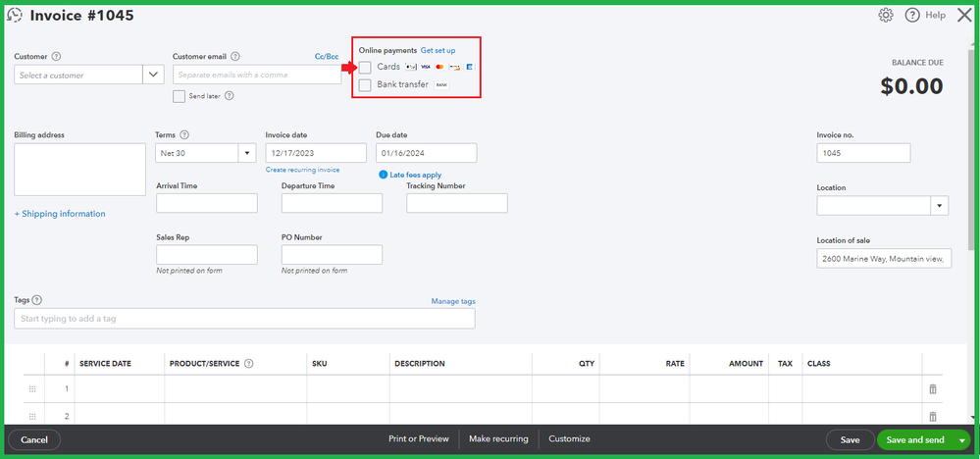
Task: Click Customize in bottom bar
Action: (x=569, y=439)
